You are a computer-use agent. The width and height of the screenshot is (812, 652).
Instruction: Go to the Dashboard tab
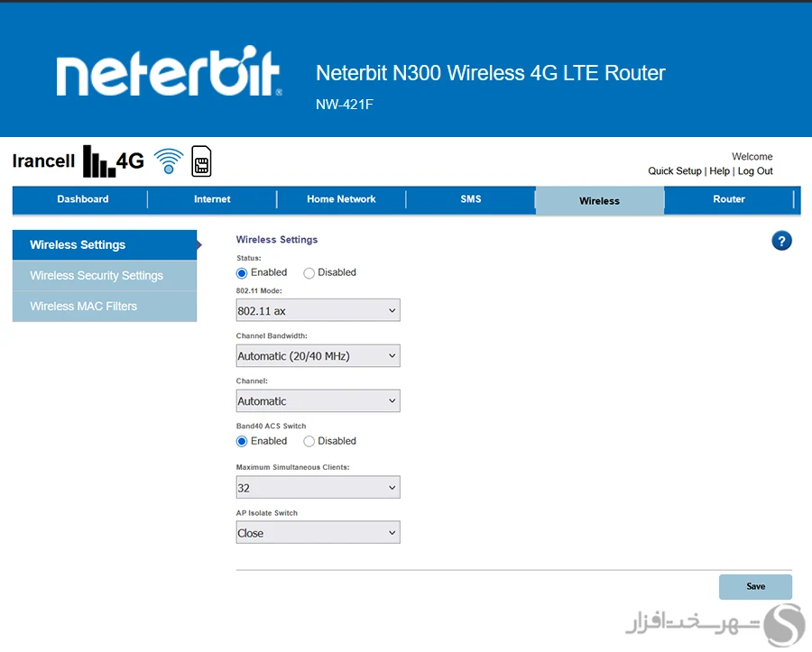click(x=83, y=199)
